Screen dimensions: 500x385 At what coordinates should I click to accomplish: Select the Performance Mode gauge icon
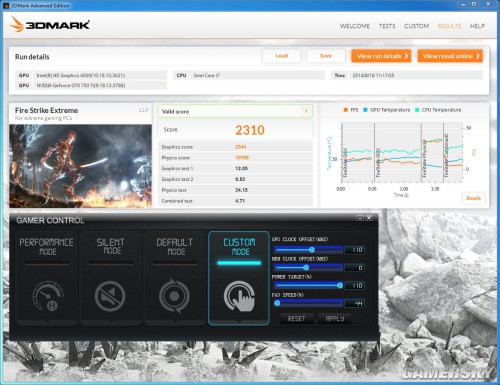pyautogui.click(x=48, y=296)
